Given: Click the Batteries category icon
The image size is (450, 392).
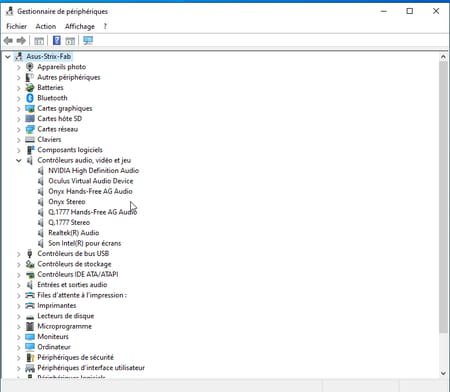Looking at the screenshot, I should (x=30, y=88).
